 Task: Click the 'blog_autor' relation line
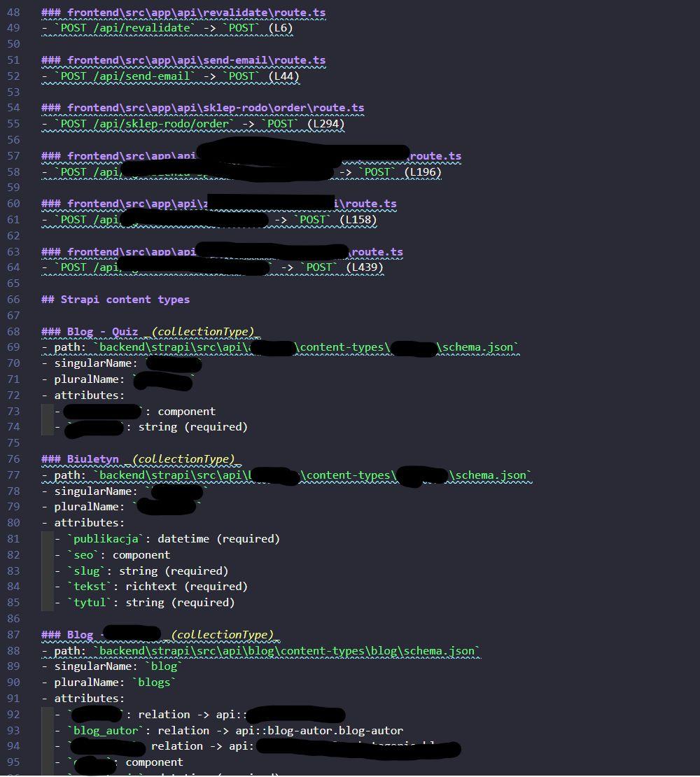(x=229, y=730)
